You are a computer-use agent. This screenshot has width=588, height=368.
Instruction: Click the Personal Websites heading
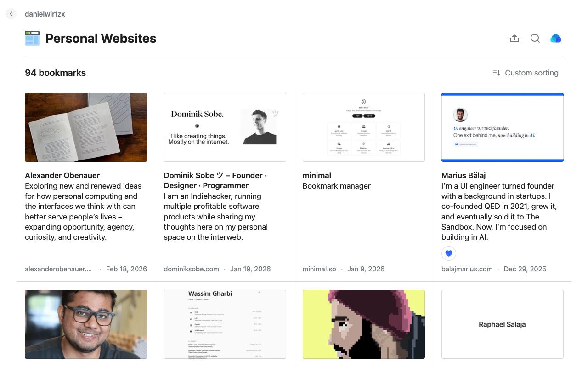(x=101, y=38)
